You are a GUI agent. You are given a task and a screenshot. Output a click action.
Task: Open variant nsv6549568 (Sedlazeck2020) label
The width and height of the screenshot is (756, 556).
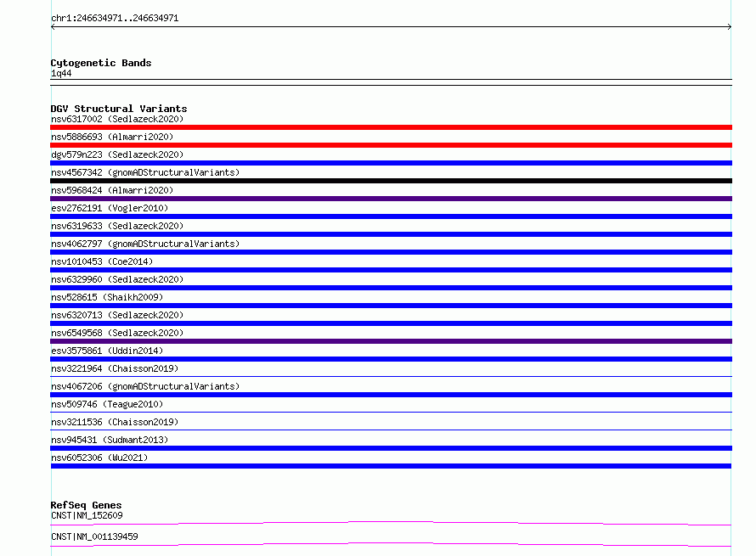(117, 333)
